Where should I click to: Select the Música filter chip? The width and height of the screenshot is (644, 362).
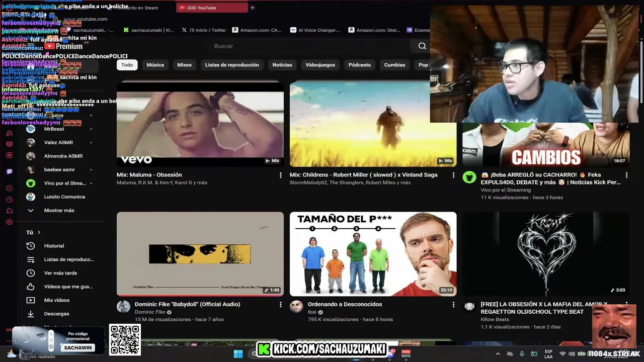[x=155, y=65]
